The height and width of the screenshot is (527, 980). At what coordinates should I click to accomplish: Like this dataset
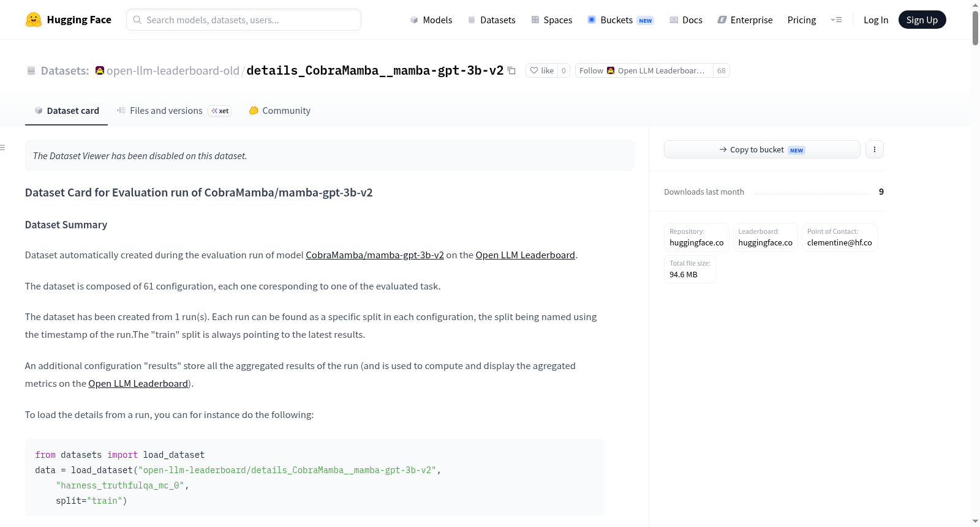tap(542, 71)
